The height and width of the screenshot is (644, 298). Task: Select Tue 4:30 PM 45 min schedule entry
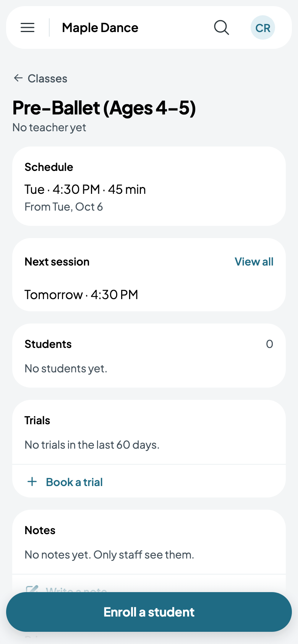[85, 189]
